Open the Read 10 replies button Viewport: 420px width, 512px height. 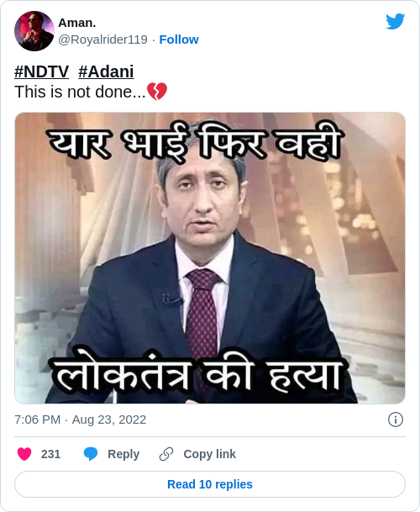[210, 484]
